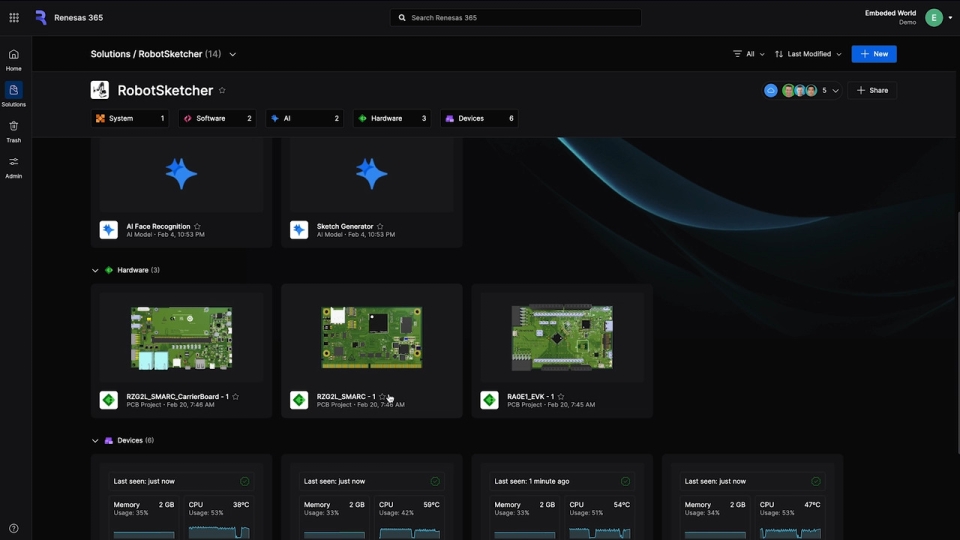Open the AI Face Recognition model icon
This screenshot has height=540, width=960.
tap(109, 230)
